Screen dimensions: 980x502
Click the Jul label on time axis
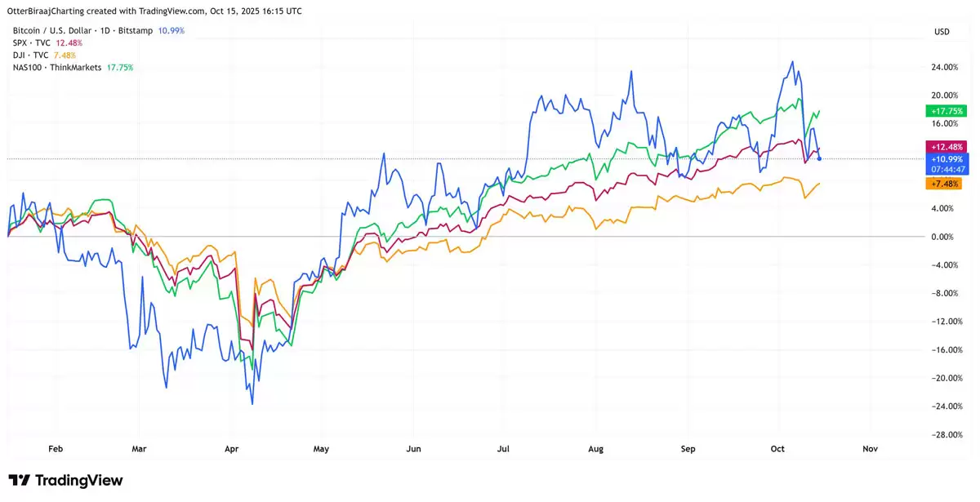click(504, 449)
